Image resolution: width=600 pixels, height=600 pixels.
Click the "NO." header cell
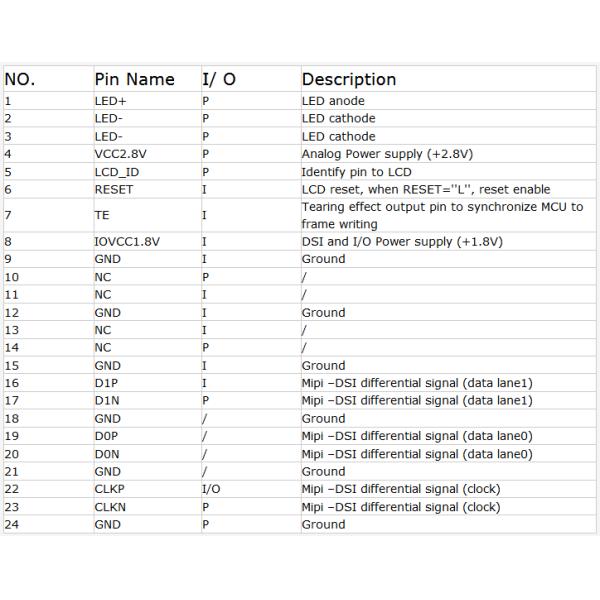coord(20,79)
